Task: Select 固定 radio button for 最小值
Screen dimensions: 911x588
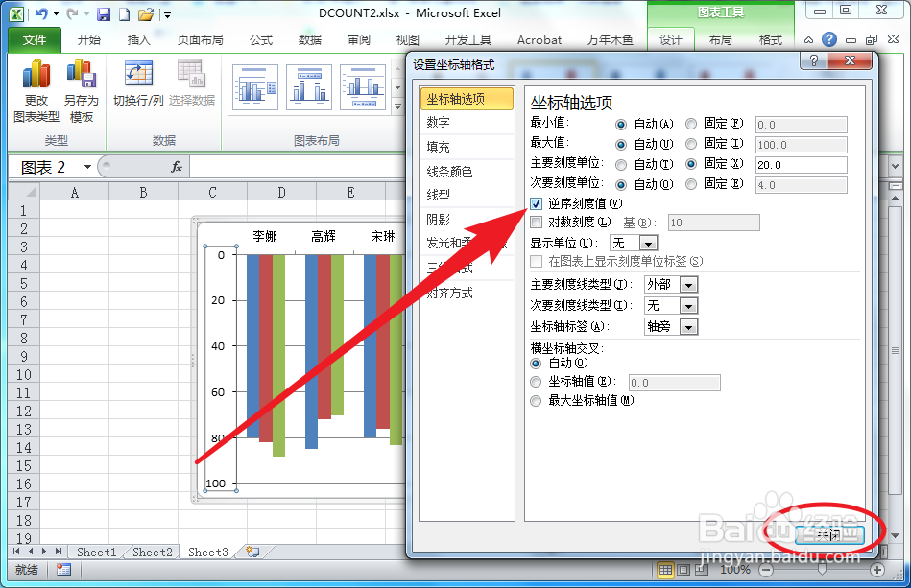Action: tap(691, 124)
